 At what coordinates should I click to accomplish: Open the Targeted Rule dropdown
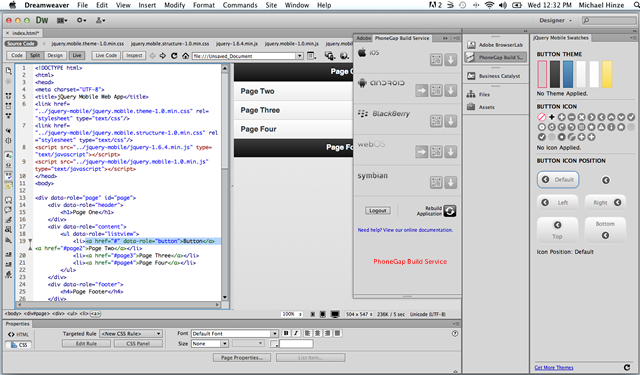click(x=131, y=333)
